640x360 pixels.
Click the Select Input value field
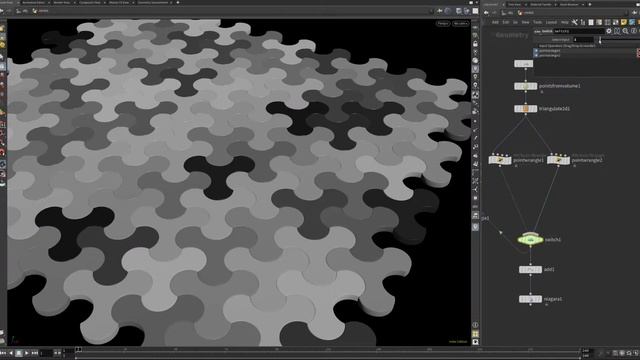(x=583, y=40)
